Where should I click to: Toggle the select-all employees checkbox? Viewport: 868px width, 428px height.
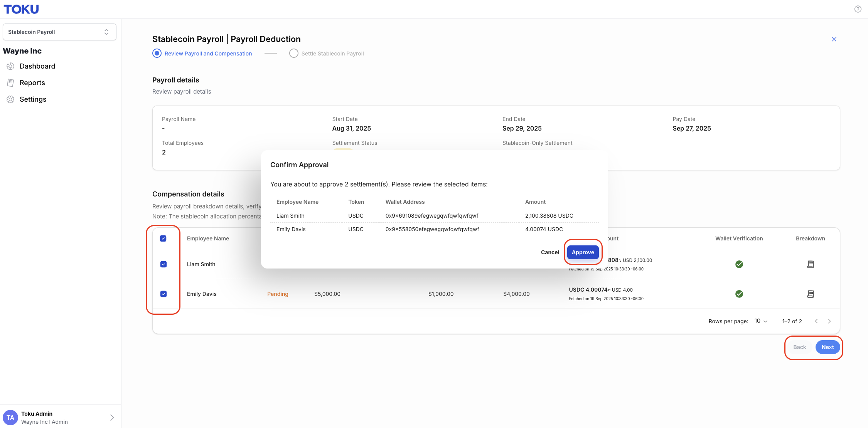coord(163,238)
